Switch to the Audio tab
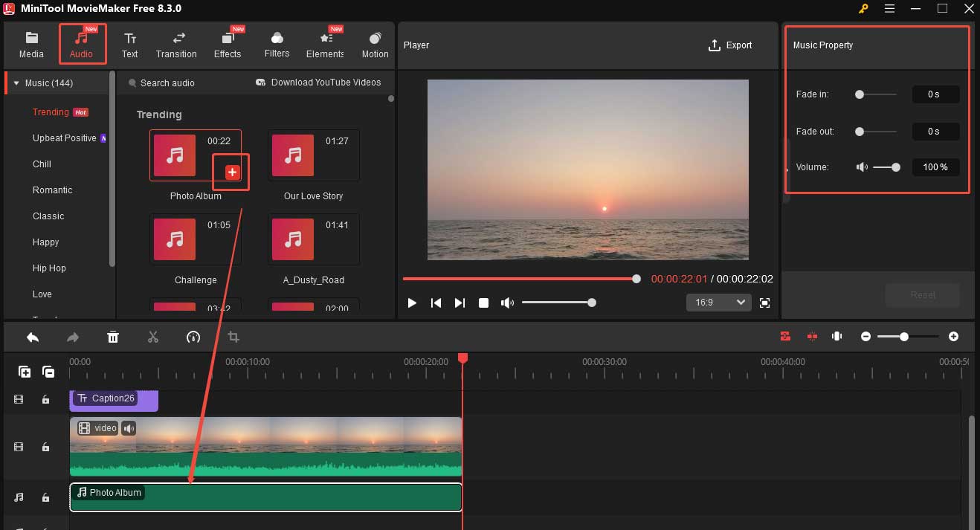 click(82, 45)
